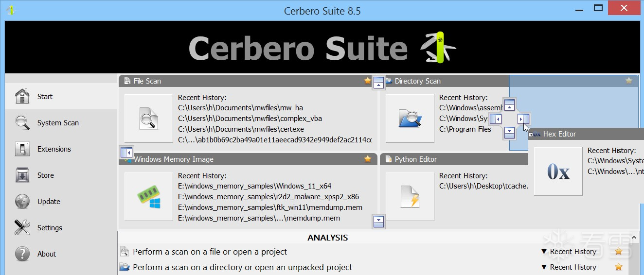Open Settings from the sidebar
The image size is (644, 275).
[61, 227]
